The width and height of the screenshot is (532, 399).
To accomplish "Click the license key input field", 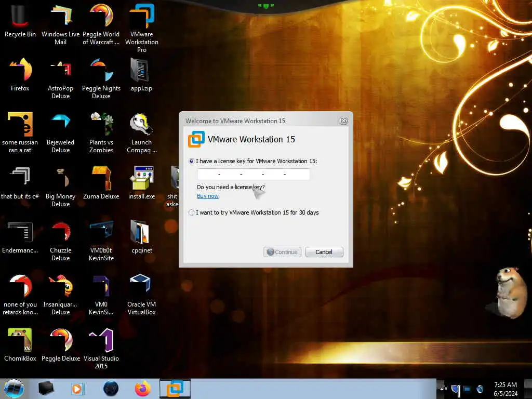I will 254,174.
